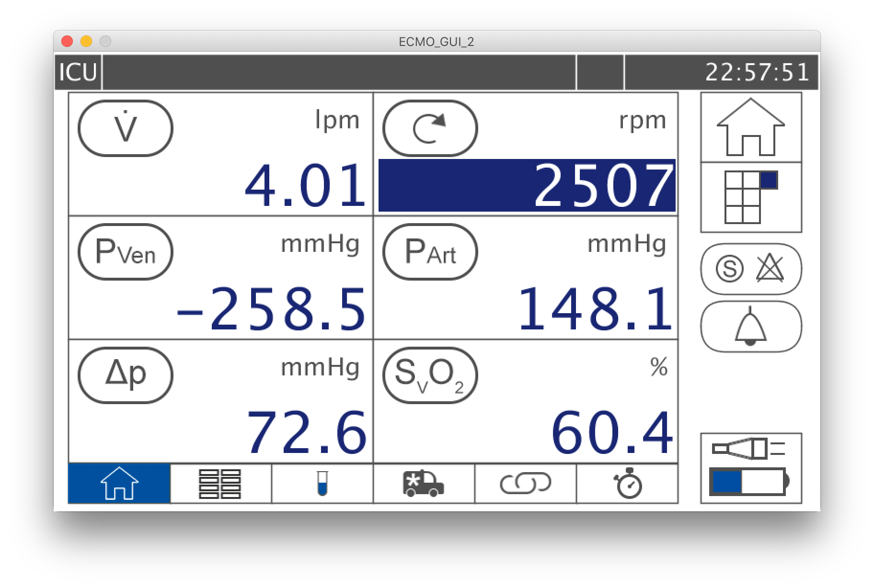Click the PArt arterial pressure button
874x588 pixels.
click(x=430, y=251)
